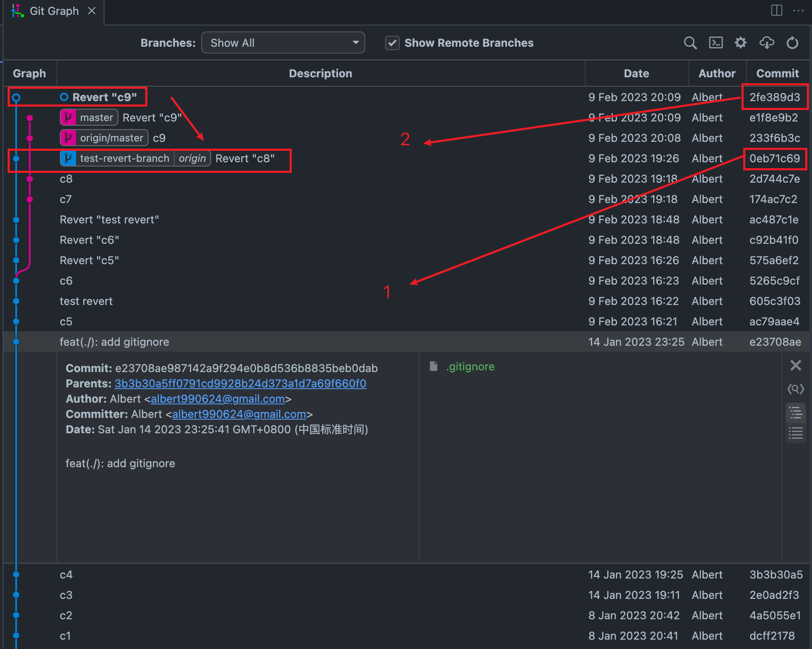Select the Revert "c8" commit row

tap(406, 158)
